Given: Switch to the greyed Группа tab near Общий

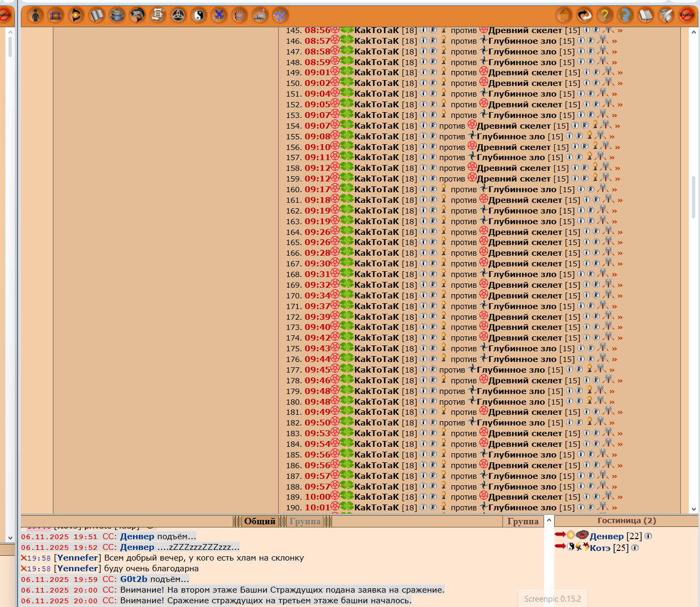Looking at the screenshot, I should (x=305, y=521).
